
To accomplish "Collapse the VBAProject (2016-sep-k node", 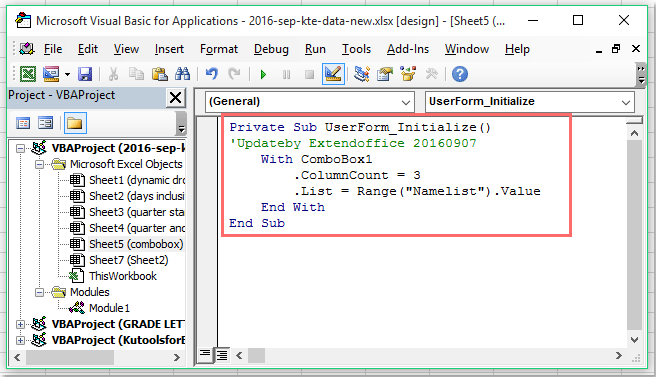I will pos(20,148).
